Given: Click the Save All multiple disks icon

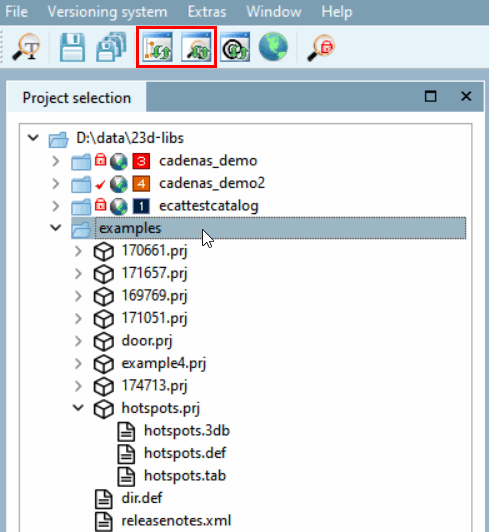Looking at the screenshot, I should (111, 47).
